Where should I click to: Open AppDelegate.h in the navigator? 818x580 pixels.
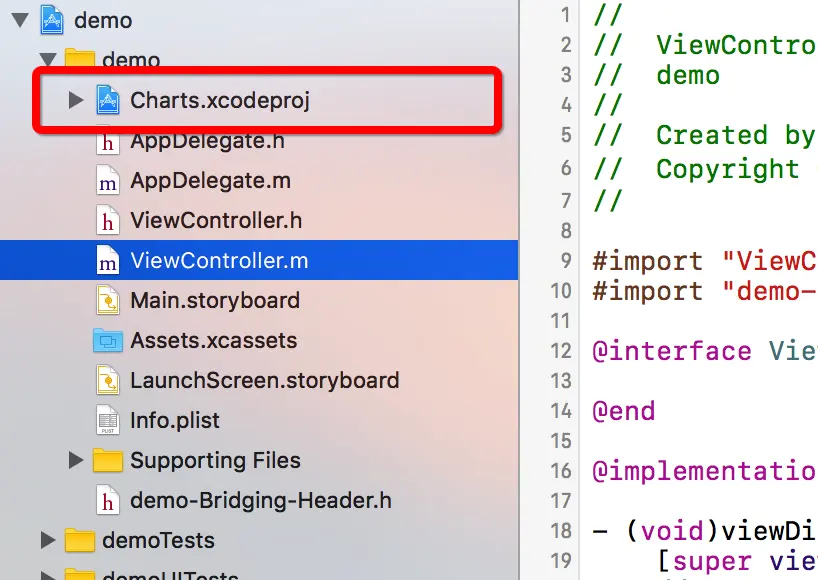point(207,141)
